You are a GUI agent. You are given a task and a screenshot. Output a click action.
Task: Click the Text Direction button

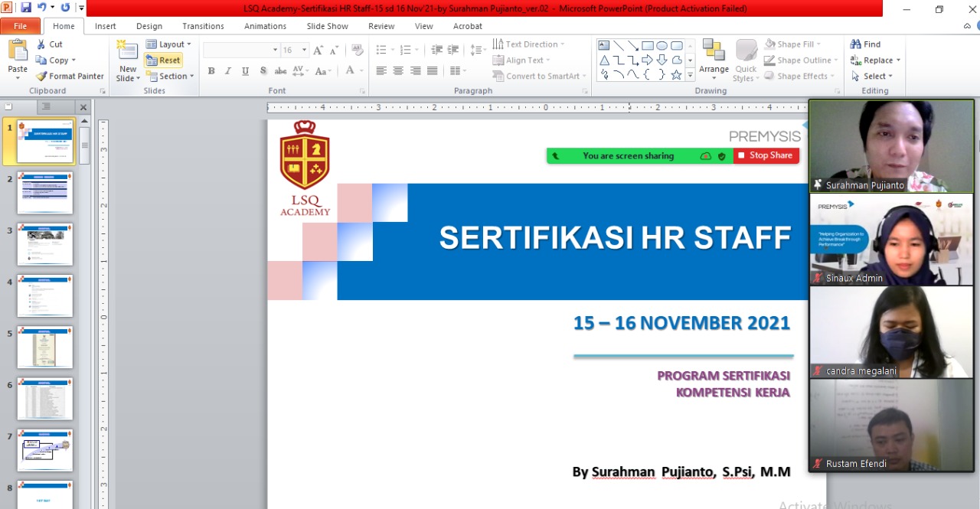[x=528, y=44]
